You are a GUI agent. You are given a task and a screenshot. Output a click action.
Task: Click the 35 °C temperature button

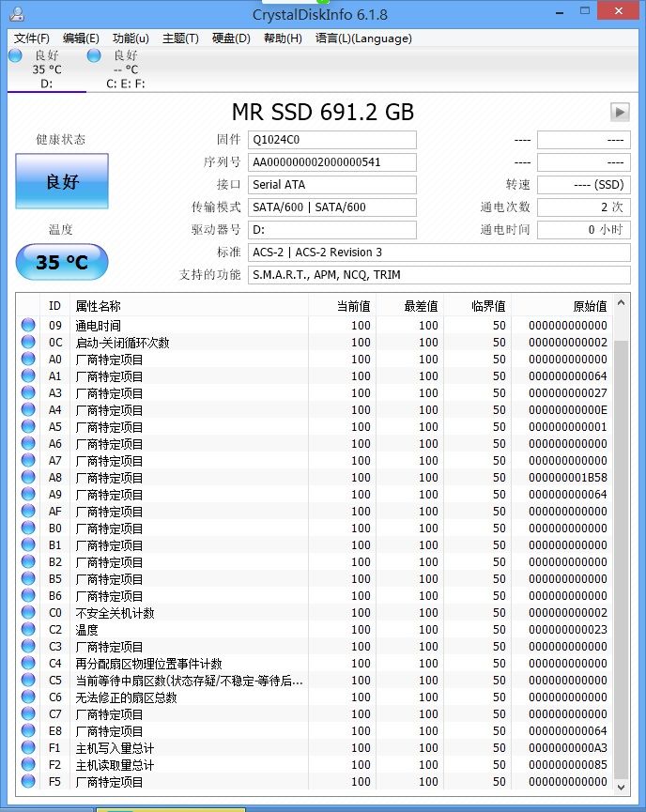pos(62,262)
